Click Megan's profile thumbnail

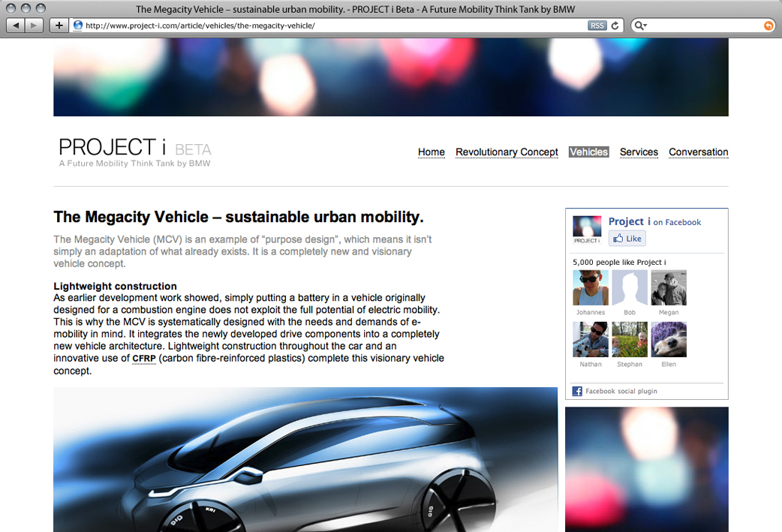click(x=668, y=288)
